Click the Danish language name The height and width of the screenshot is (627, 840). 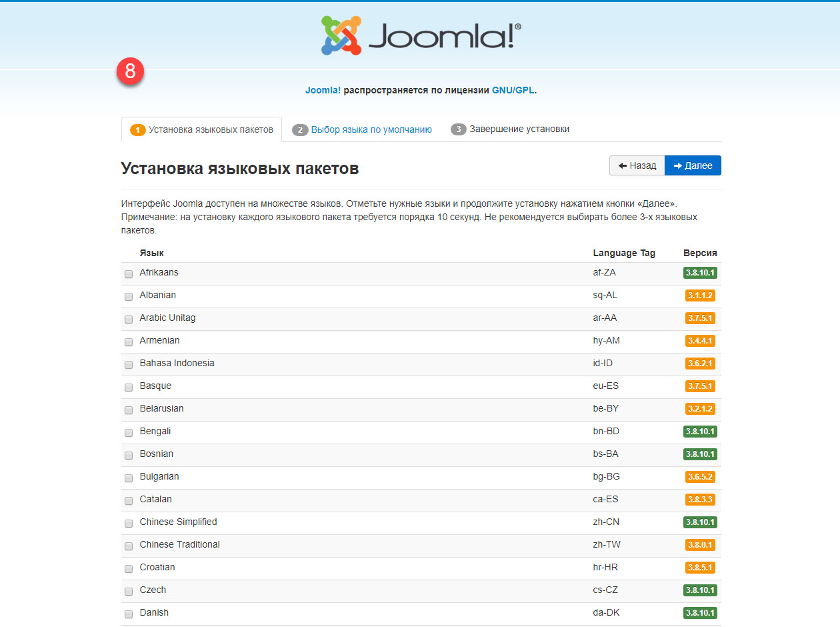[x=154, y=612]
